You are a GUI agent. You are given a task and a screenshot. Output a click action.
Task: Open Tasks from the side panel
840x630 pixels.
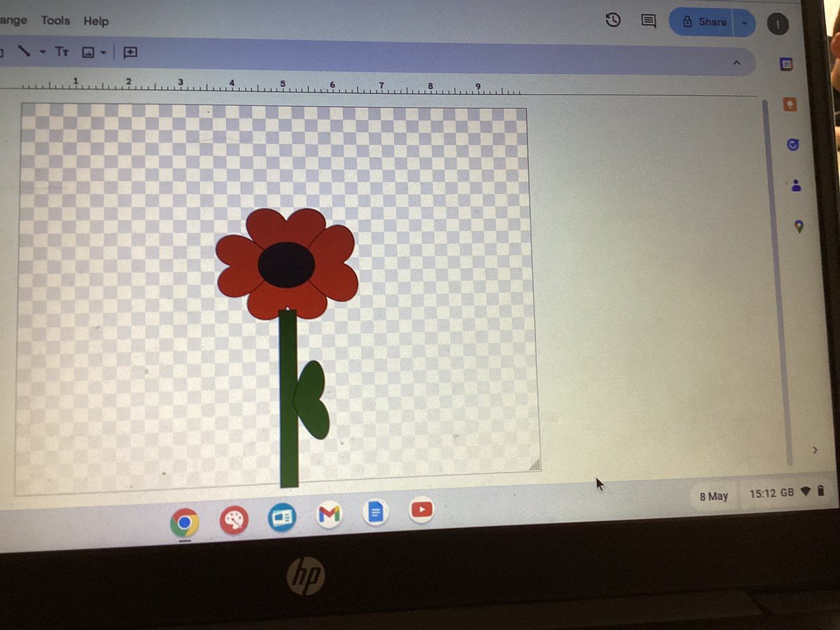click(x=792, y=145)
